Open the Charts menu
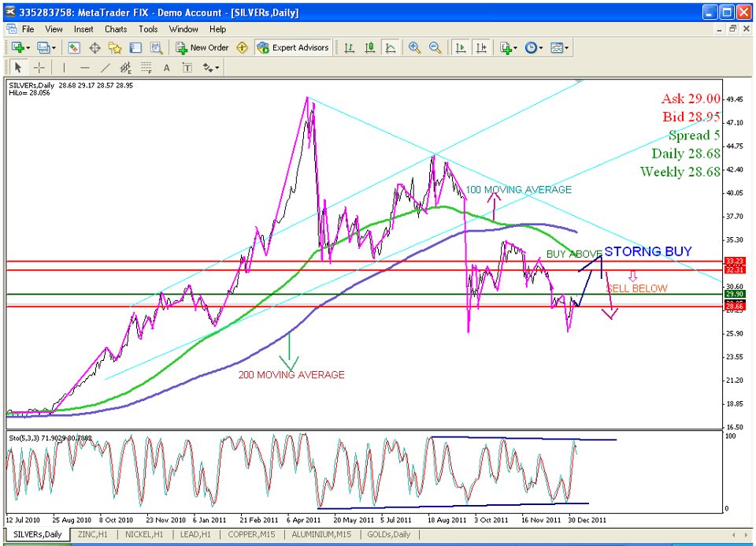Image resolution: width=756 pixels, height=546 pixels. (116, 29)
